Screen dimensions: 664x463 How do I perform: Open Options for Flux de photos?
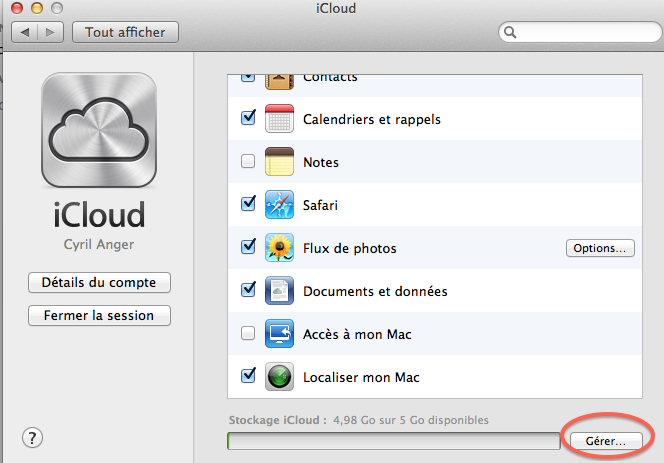[x=600, y=248]
